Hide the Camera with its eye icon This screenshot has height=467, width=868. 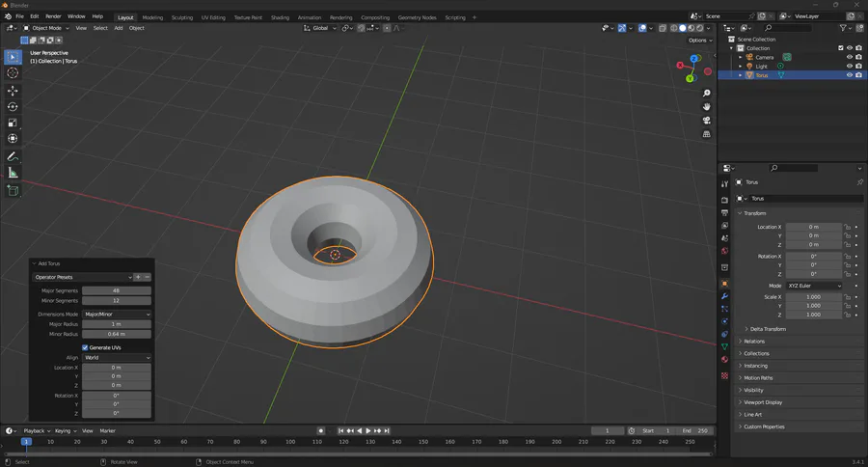pyautogui.click(x=850, y=57)
